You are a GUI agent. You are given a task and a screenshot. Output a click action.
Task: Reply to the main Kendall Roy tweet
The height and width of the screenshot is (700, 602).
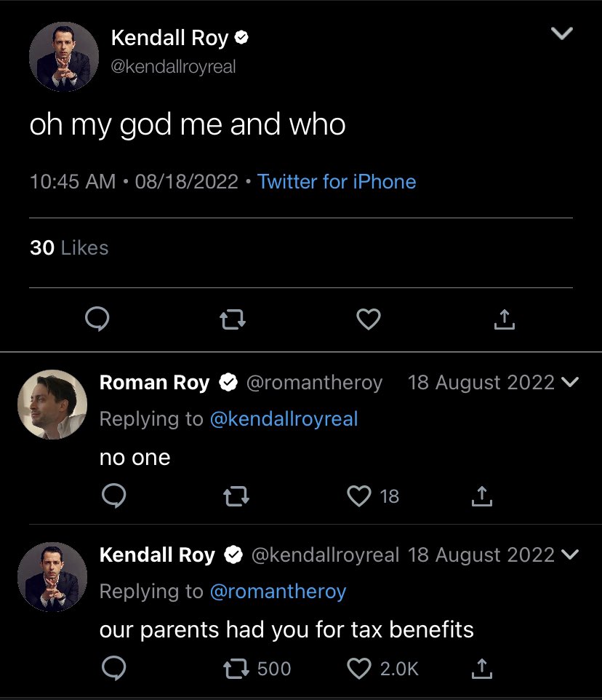point(97,319)
